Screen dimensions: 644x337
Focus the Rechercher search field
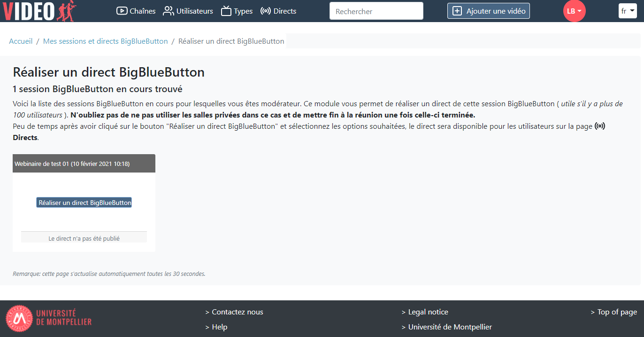click(x=376, y=11)
